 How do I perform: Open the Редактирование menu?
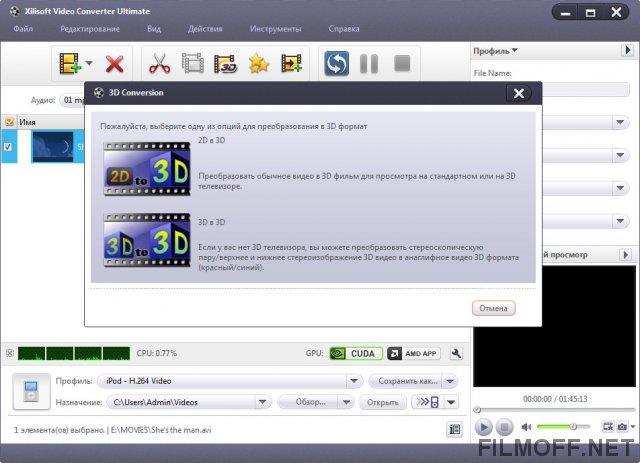pyautogui.click(x=90, y=29)
